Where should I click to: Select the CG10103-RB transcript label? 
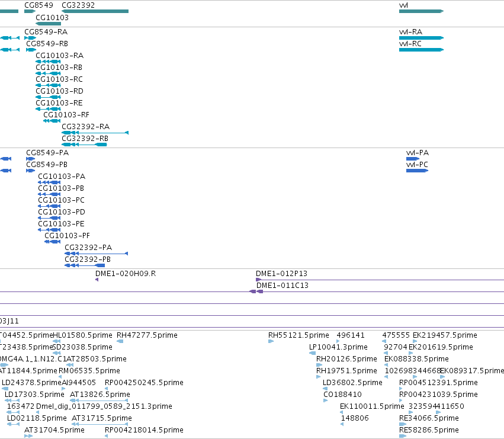[x=59, y=68]
